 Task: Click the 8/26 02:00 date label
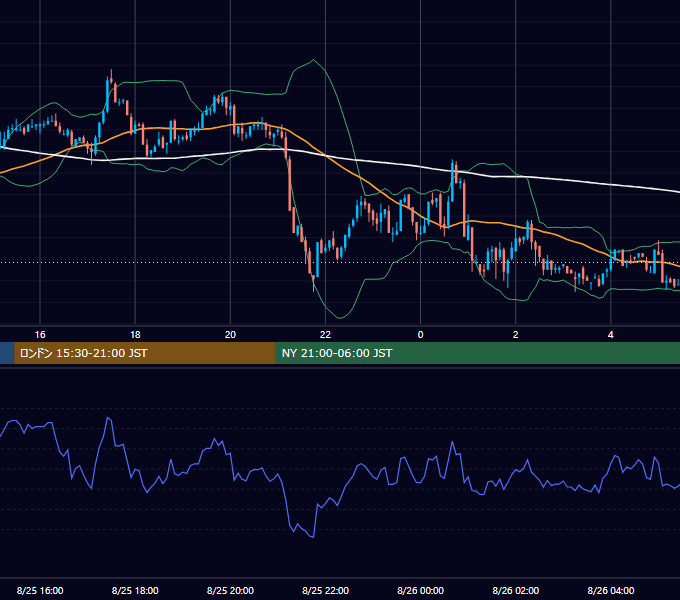point(516,590)
